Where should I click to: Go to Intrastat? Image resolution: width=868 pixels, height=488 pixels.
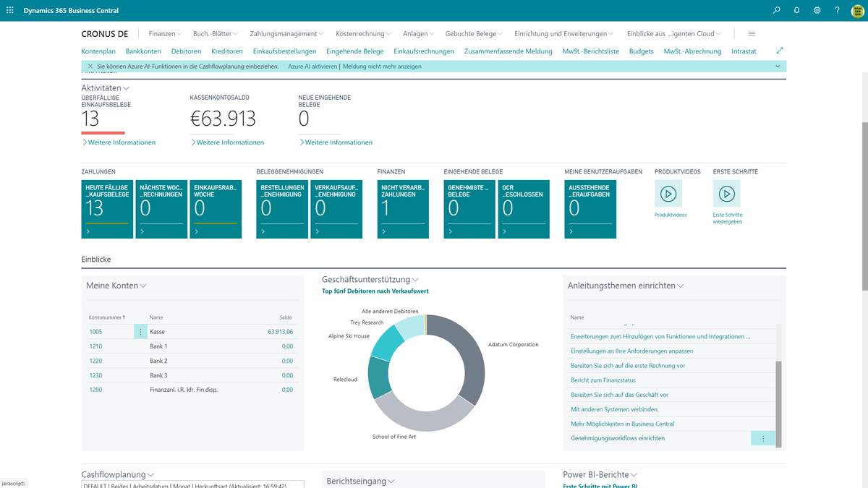pos(744,51)
